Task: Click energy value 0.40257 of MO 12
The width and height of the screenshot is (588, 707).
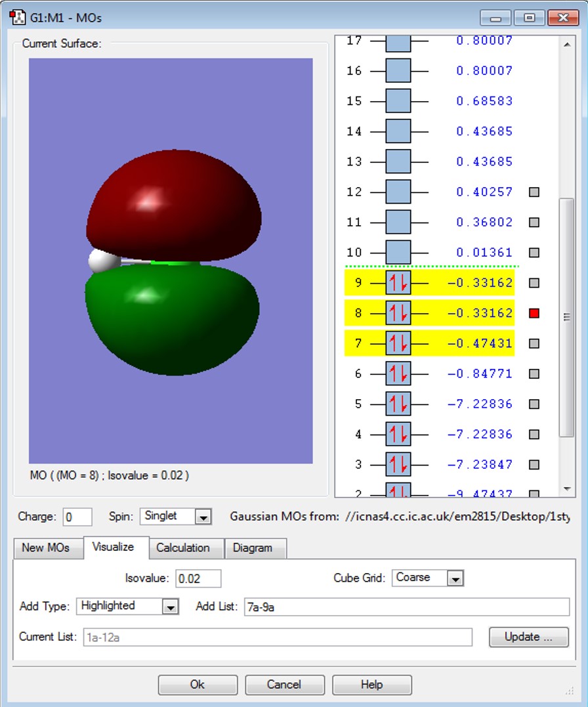Action: pos(484,192)
